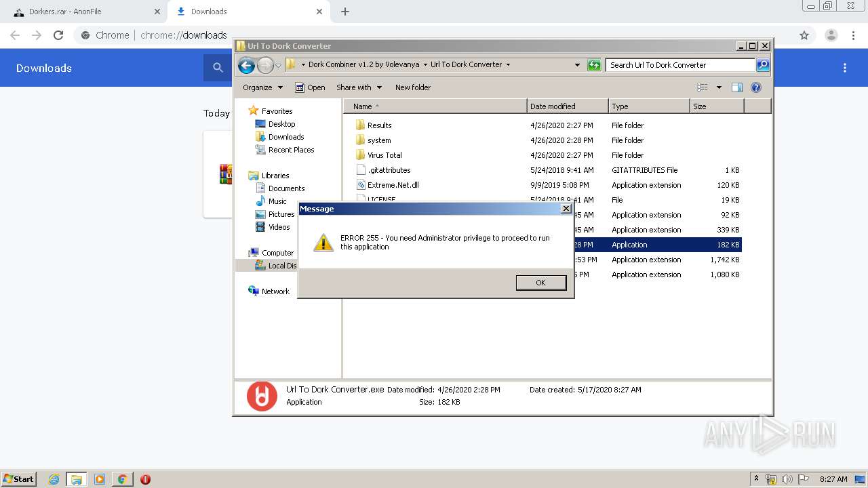Image resolution: width=868 pixels, height=488 pixels.
Task: Open Explorer help icon
Action: tap(756, 87)
